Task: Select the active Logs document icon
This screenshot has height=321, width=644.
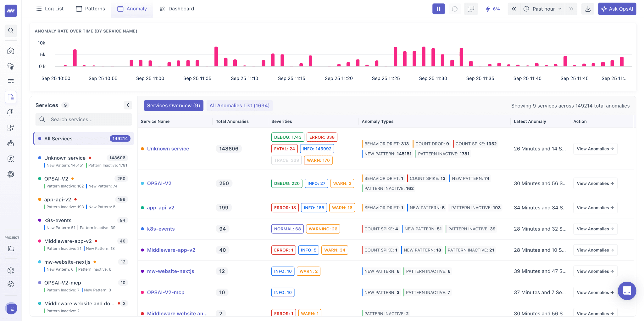Action: pyautogui.click(x=11, y=97)
